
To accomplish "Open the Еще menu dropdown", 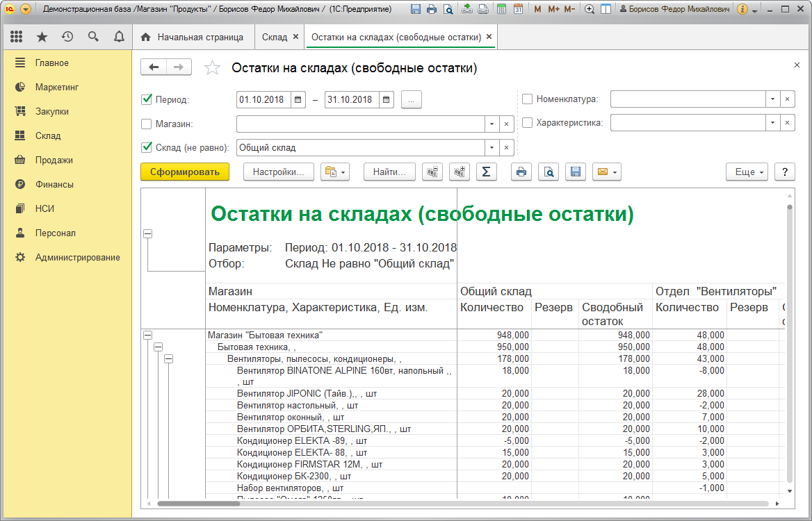I will pyautogui.click(x=747, y=172).
